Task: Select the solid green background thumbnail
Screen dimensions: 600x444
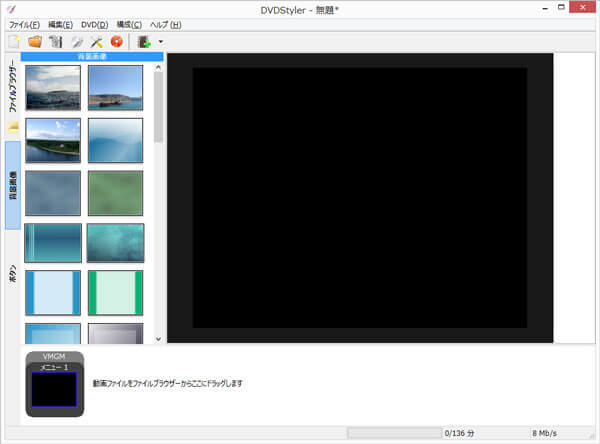Action: click(x=115, y=190)
